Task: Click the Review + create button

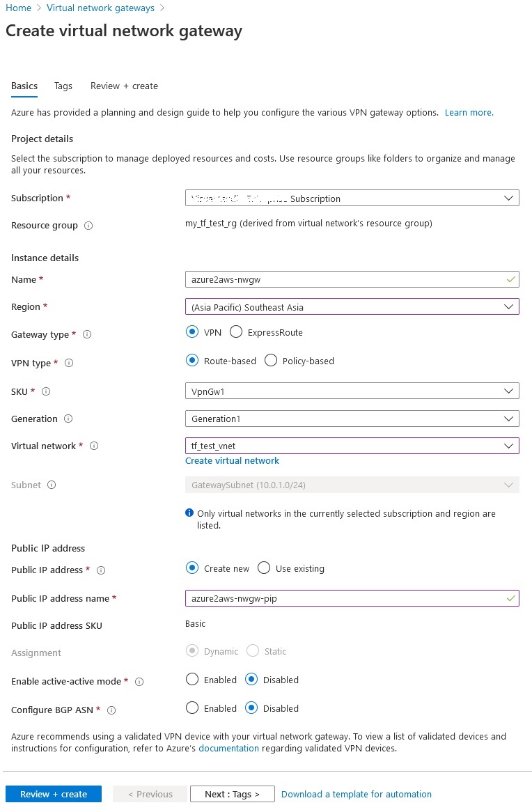Action: [54, 793]
